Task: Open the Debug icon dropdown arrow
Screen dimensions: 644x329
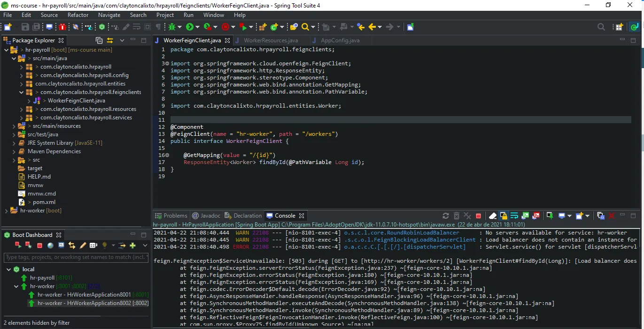Action: (x=179, y=27)
